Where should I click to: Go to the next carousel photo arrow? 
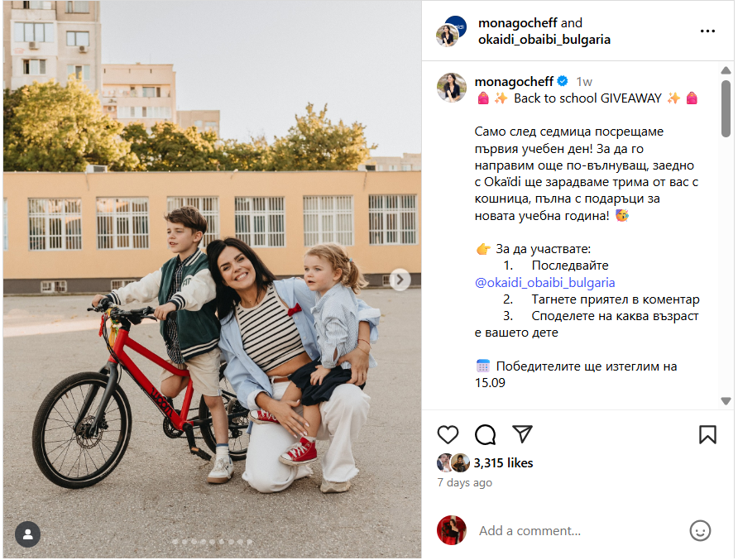pos(400,280)
